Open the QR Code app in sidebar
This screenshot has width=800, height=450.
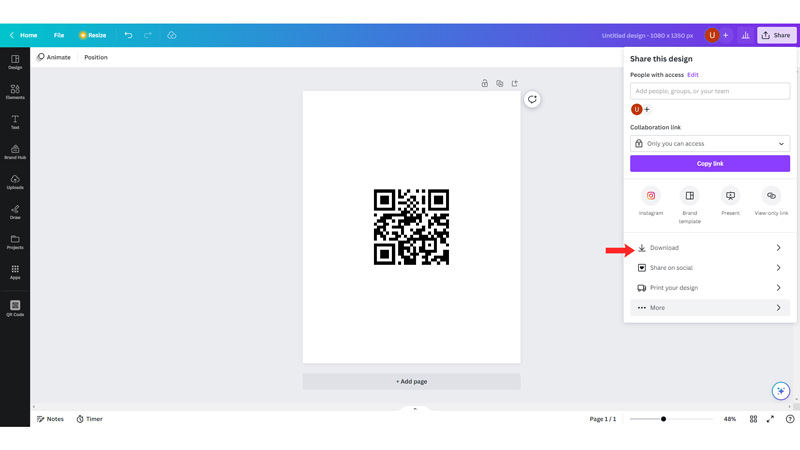click(15, 308)
